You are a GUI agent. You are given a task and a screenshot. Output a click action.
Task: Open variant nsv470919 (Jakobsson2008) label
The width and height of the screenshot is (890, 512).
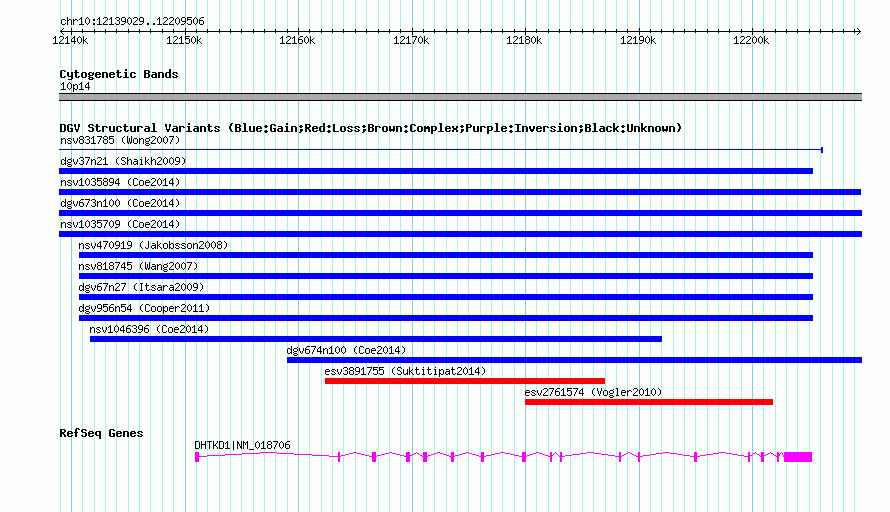[153, 245]
